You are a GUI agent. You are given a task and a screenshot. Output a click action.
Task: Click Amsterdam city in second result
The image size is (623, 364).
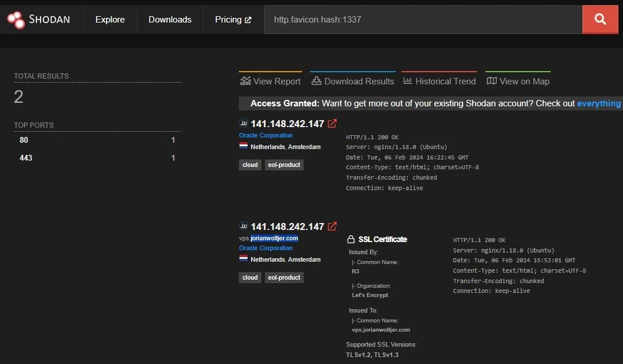point(304,259)
